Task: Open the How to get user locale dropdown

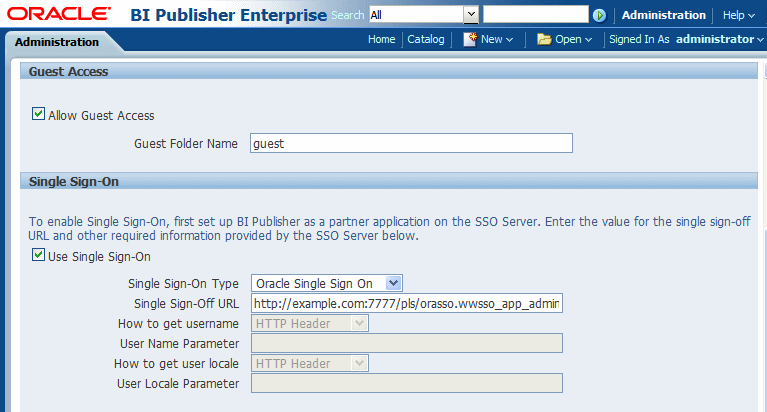Action: (310, 364)
